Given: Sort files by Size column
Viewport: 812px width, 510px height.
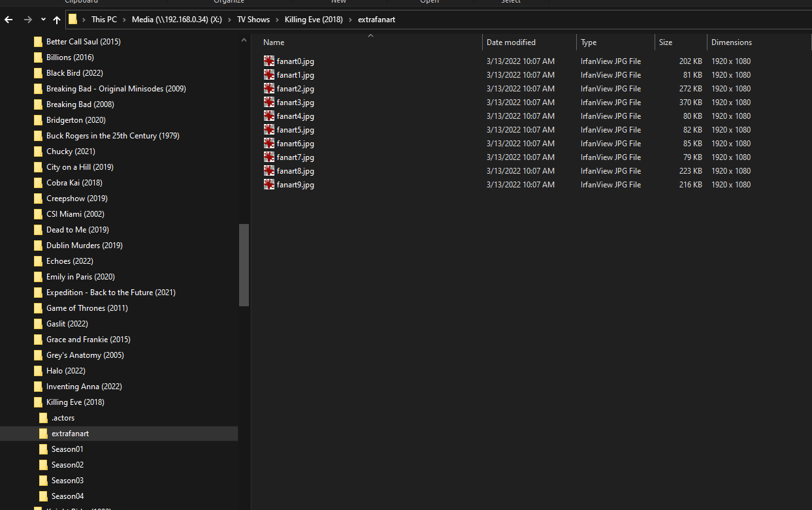Looking at the screenshot, I should [x=666, y=42].
